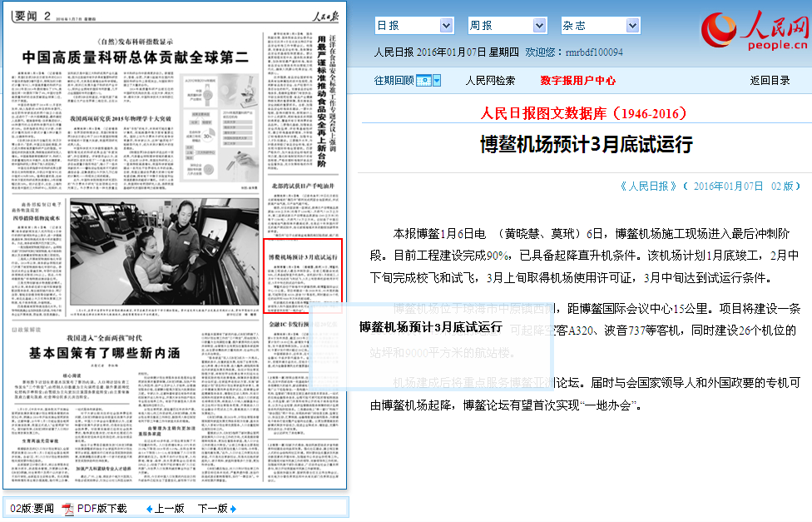This screenshot has width=812, height=522.
Task: Click the 人民日报 masthead on the newspaper page
Action: point(325,16)
